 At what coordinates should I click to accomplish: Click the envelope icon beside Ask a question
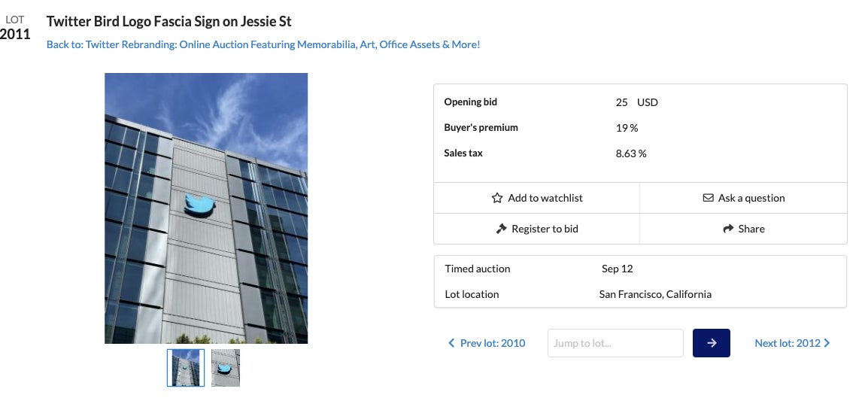(x=708, y=198)
